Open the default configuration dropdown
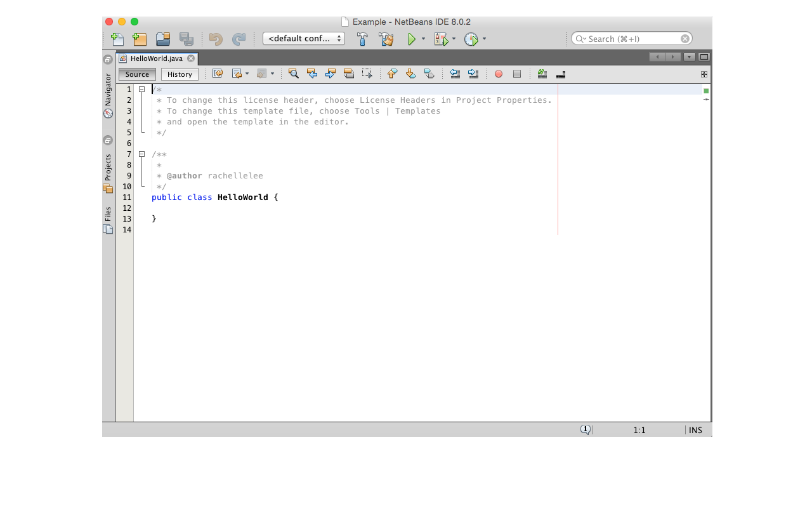812x508 pixels. (303, 38)
